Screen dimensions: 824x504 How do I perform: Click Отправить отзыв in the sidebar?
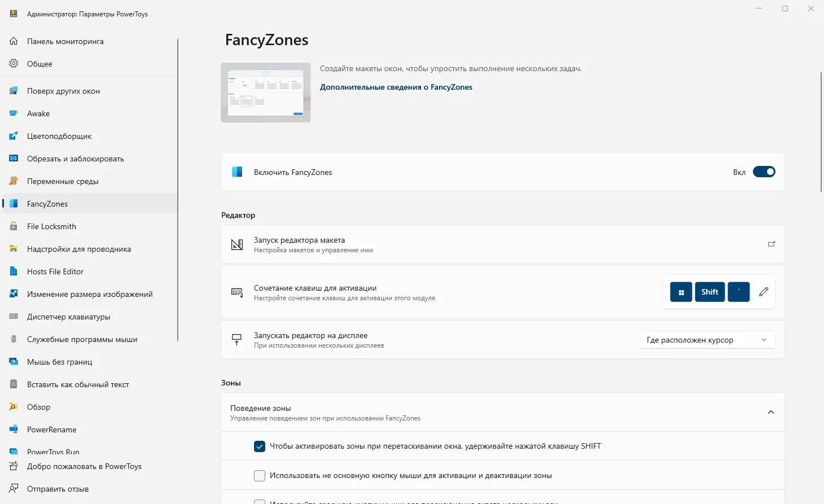point(58,489)
